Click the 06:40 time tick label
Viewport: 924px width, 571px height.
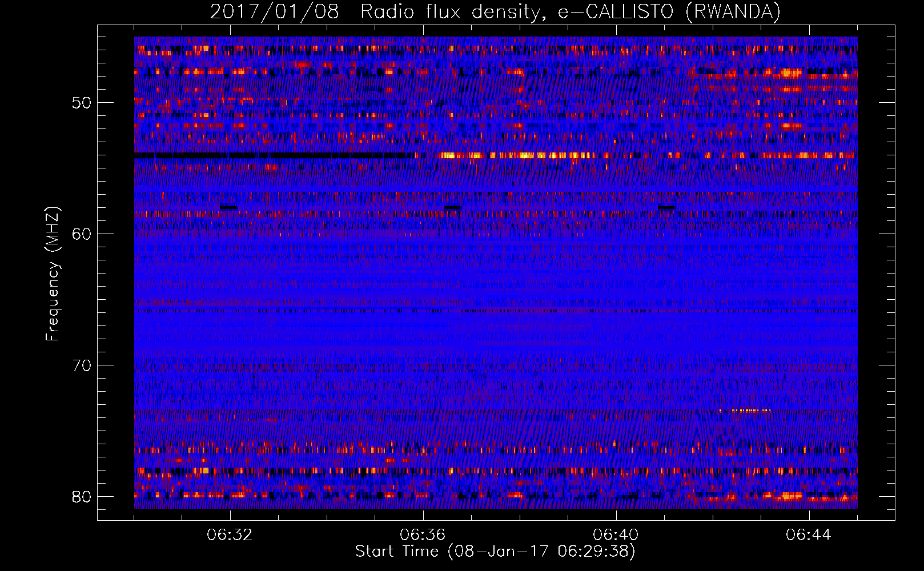(616, 535)
